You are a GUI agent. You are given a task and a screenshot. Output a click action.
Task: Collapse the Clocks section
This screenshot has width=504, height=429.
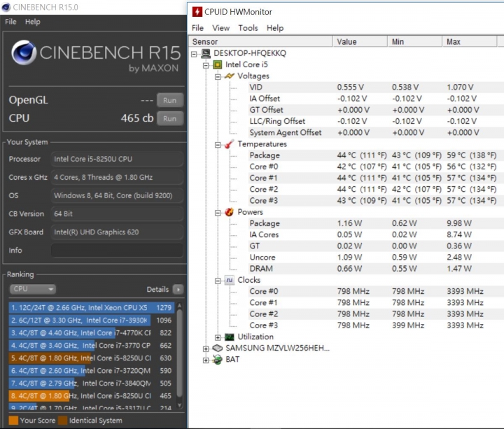click(x=218, y=281)
